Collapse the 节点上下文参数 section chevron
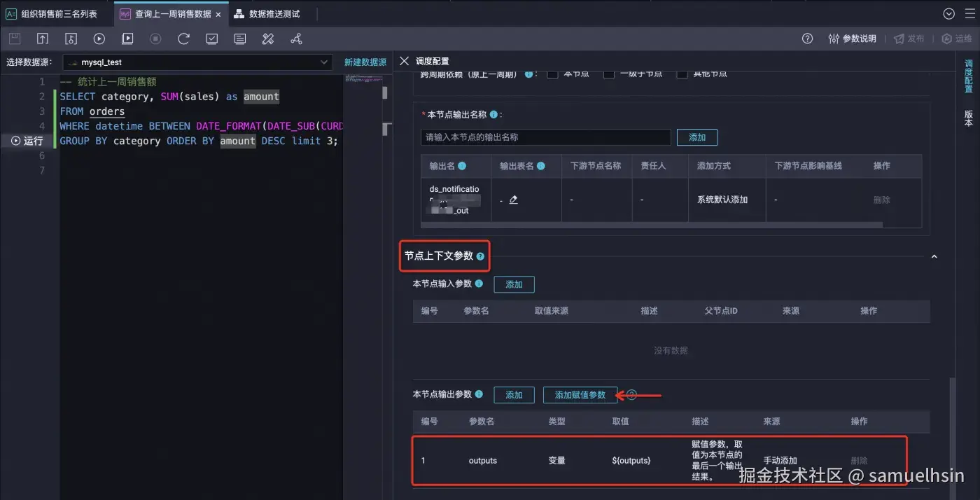The image size is (980, 500). click(934, 257)
